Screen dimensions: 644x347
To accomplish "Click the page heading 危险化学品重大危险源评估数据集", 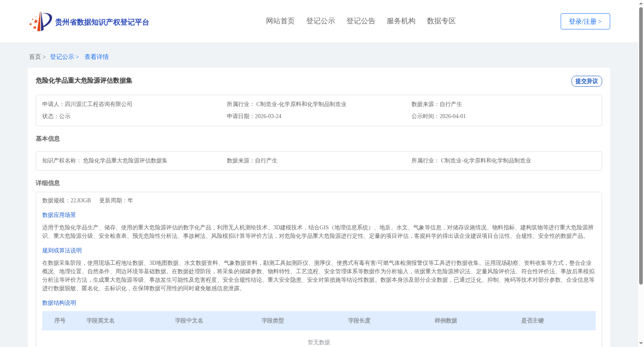I will (x=84, y=81).
